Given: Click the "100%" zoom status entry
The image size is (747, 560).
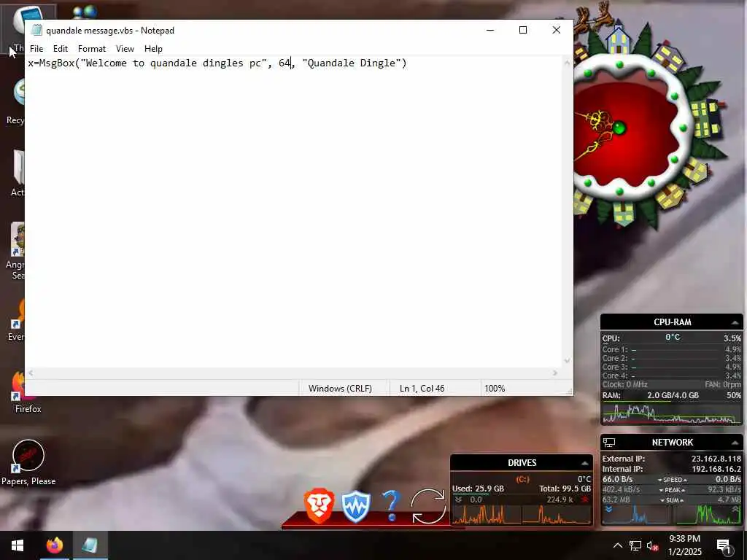Looking at the screenshot, I should coord(495,388).
